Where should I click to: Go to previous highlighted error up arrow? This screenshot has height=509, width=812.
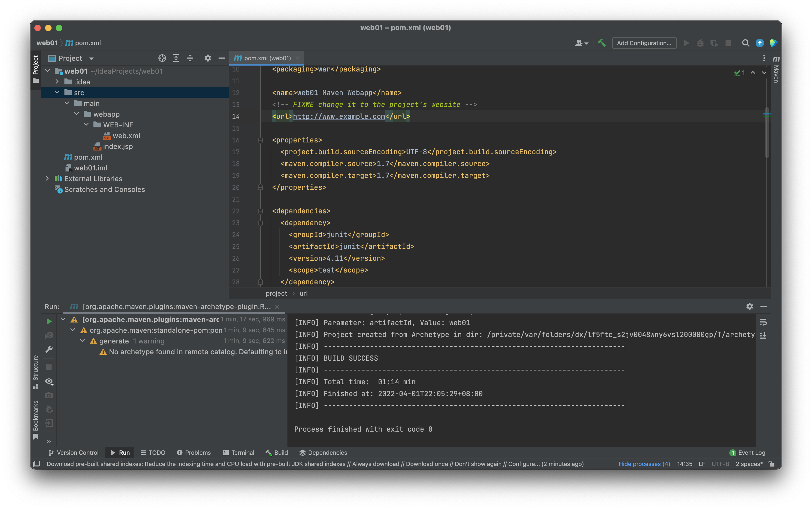point(753,73)
